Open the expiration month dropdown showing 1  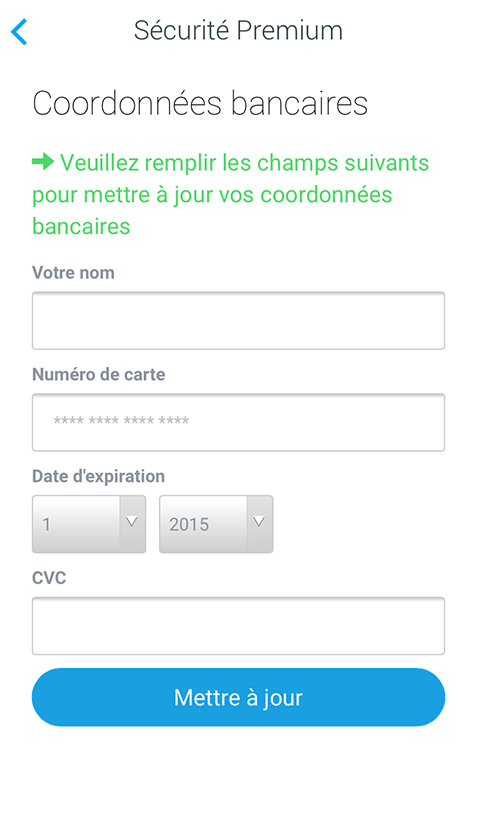(x=89, y=524)
